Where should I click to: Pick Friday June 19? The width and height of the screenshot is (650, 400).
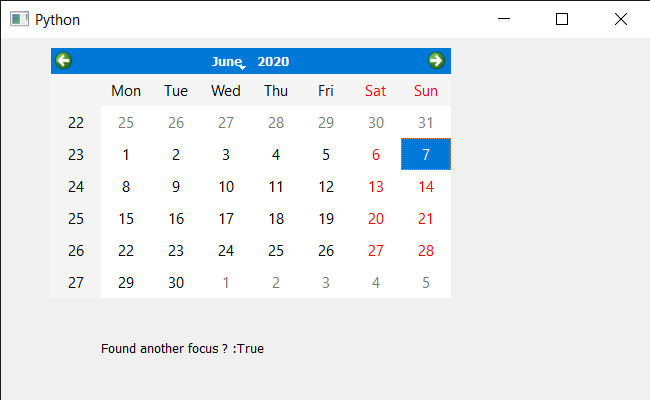[x=326, y=218]
